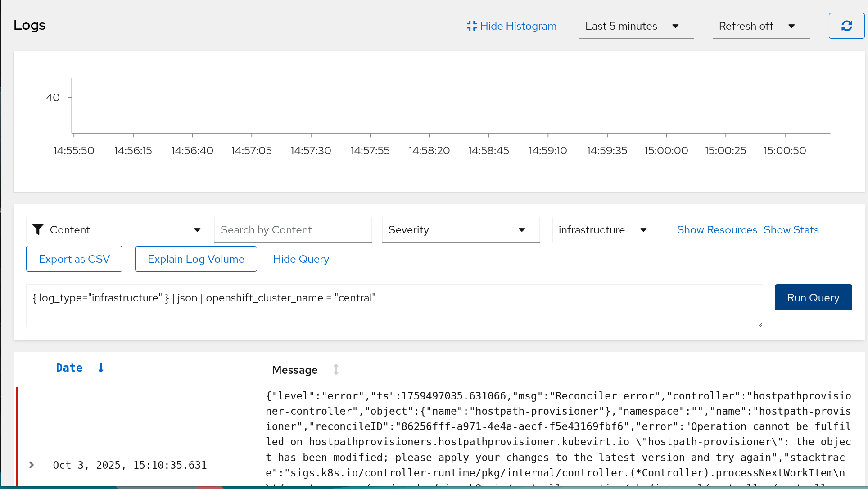
Task: Click the filter funnel icon
Action: [38, 230]
